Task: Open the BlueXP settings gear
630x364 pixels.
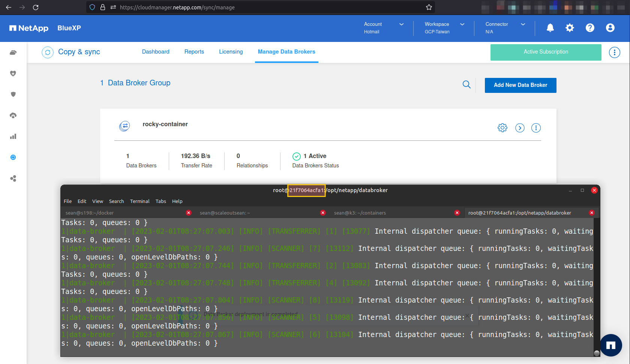Action: tap(570, 28)
